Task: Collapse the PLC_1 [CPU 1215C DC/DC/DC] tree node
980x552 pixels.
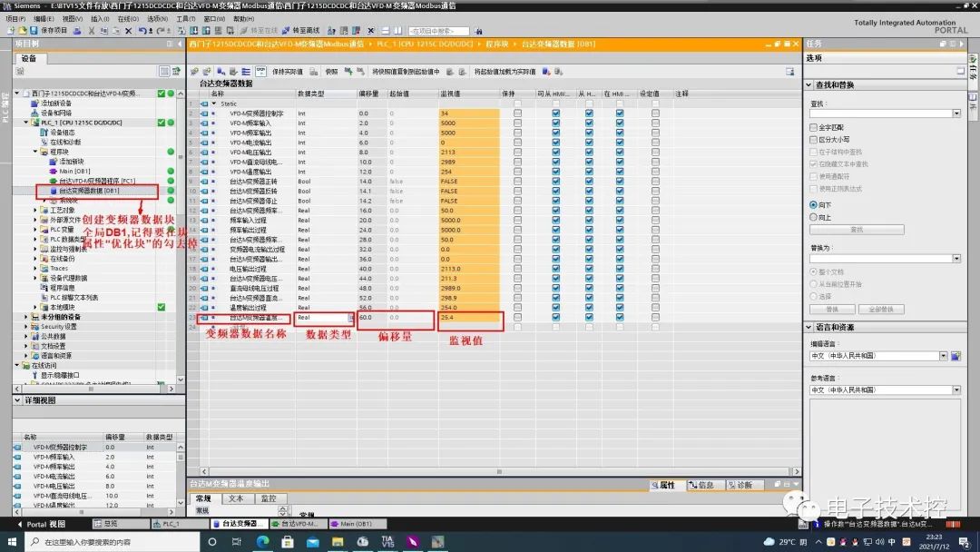Action: click(x=26, y=123)
